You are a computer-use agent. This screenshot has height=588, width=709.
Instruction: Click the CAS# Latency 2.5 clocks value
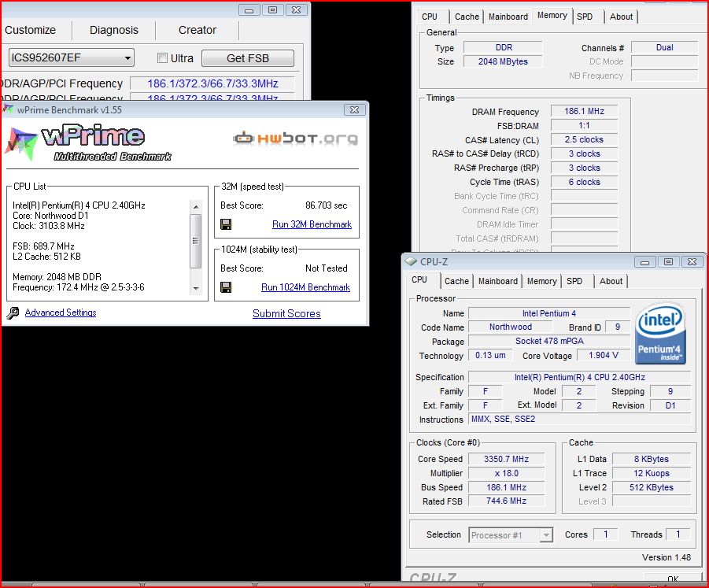tap(584, 139)
